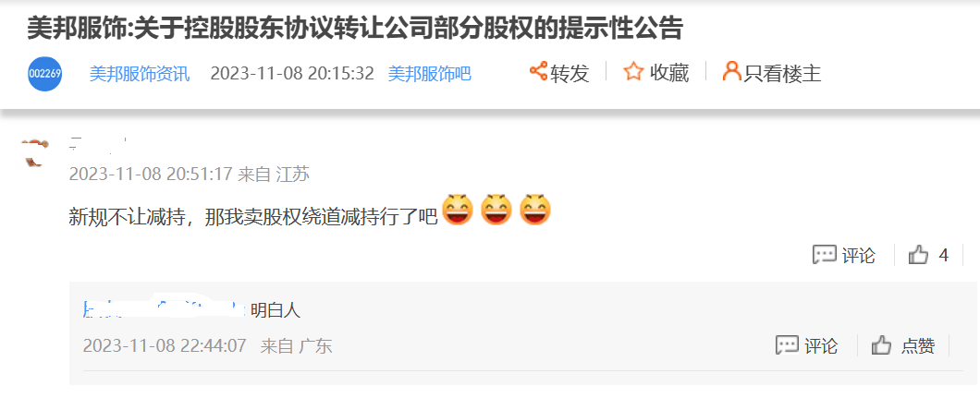This screenshot has width=980, height=410.
Task: Click the star icon to favorite post
Action: 633,72
